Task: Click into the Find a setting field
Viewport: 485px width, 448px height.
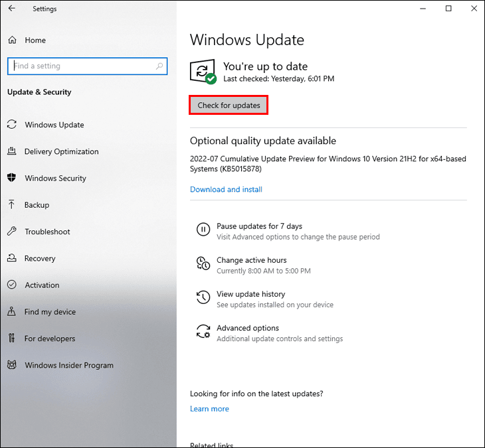Action: (80, 66)
